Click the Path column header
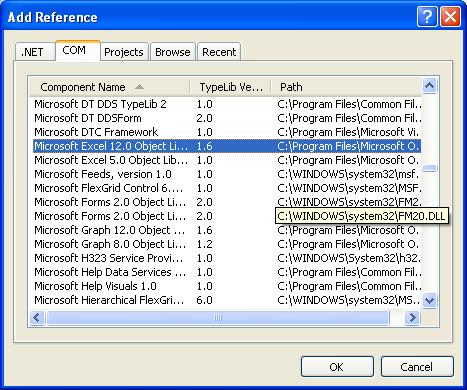Screen dimensions: 467x390 click(x=346, y=87)
